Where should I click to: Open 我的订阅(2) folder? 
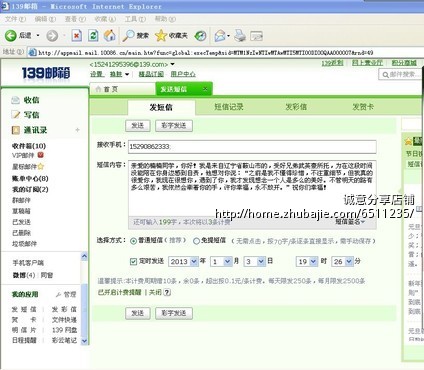click(30, 190)
